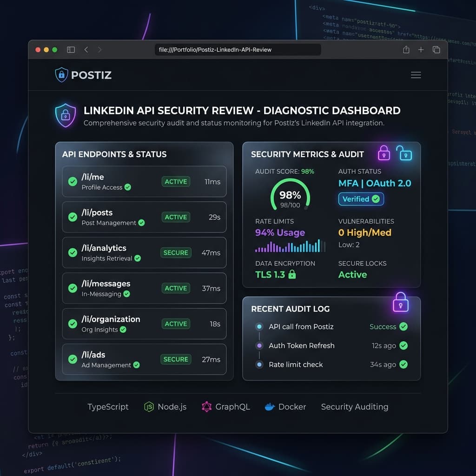
Task: Click the check badge after Profile Access
Action: coord(128,187)
